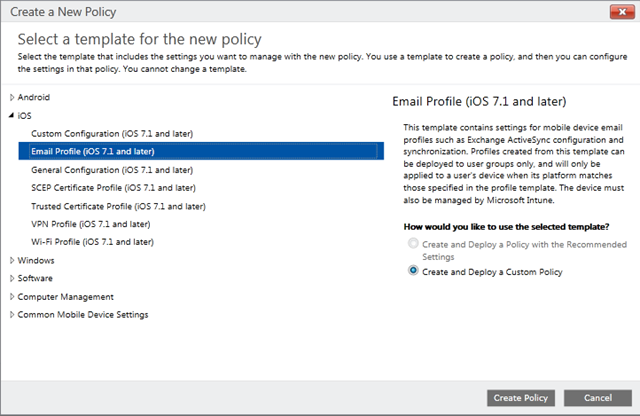Image resolution: width=640 pixels, height=416 pixels.
Task: Select SCEP Certificate Profile template
Action: [113, 188]
